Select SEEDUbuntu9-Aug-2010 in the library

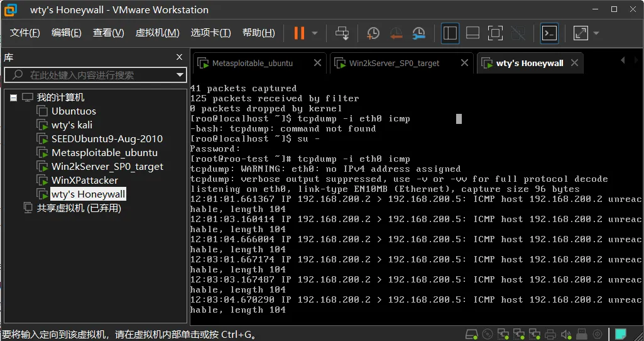coord(107,139)
